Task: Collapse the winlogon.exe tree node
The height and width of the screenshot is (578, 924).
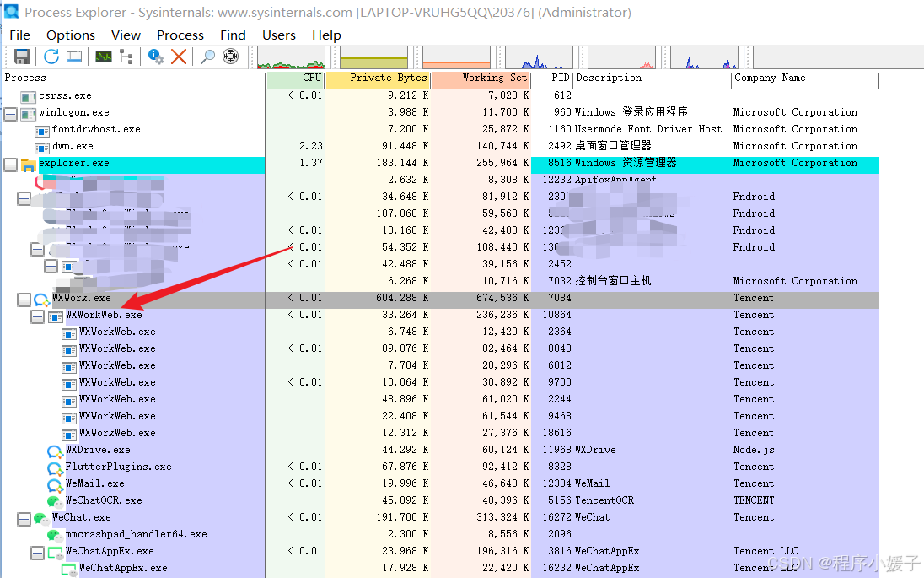Action: click(x=11, y=113)
